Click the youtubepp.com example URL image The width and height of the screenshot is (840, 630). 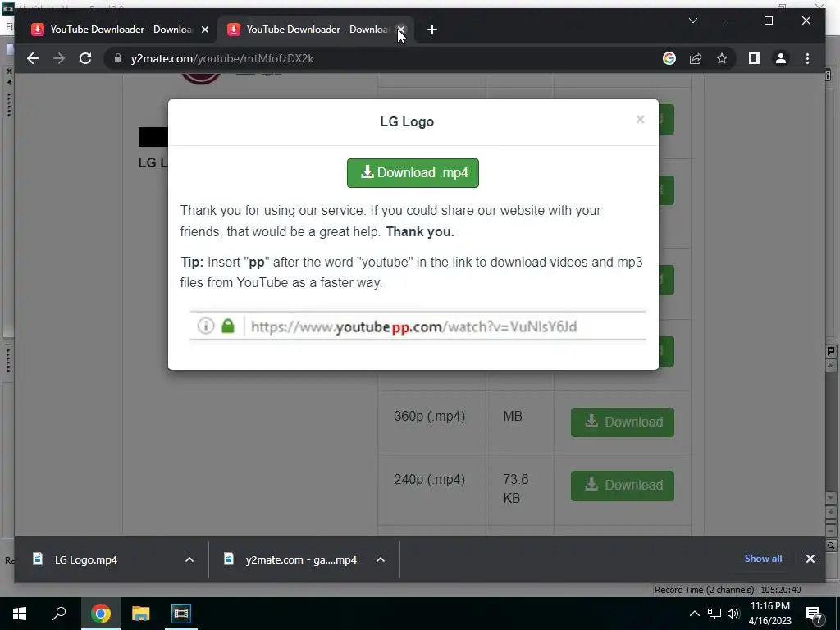[418, 326]
